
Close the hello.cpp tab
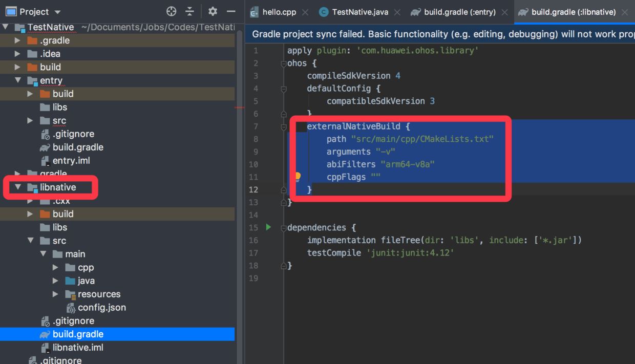(305, 12)
